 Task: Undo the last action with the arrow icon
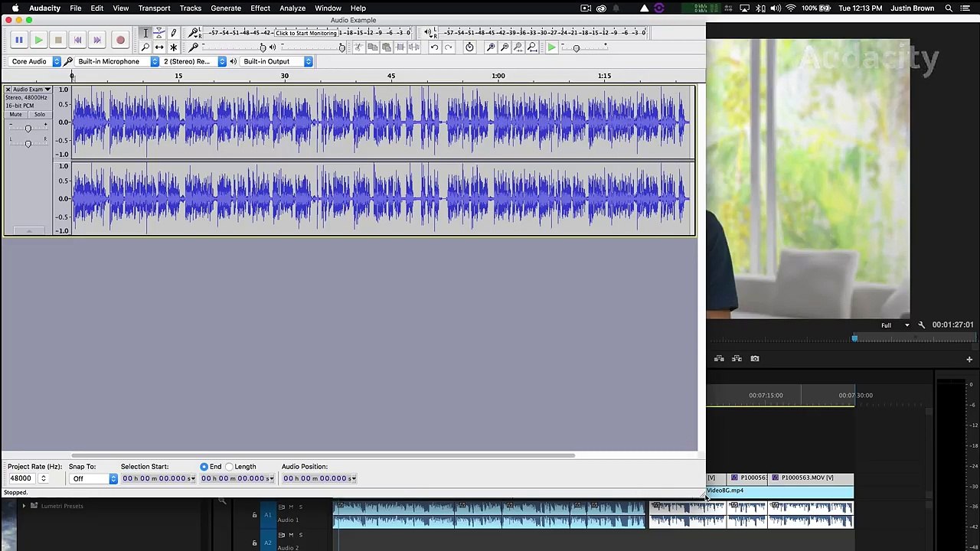tap(434, 47)
